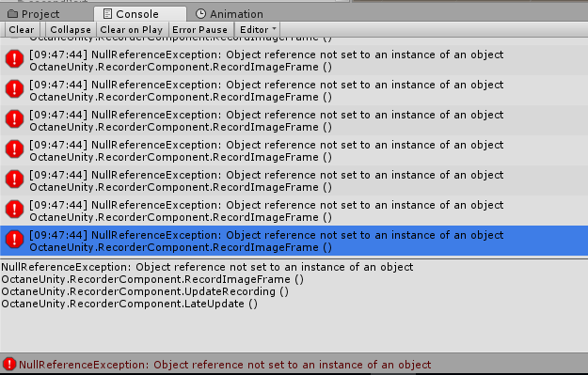Toggle the Collapse option
This screenshot has width=588, height=375.
point(71,29)
